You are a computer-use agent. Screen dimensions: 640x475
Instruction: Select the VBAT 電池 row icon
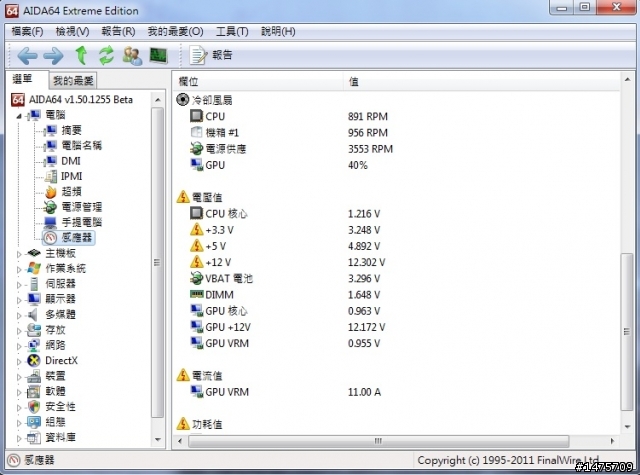(x=196, y=278)
